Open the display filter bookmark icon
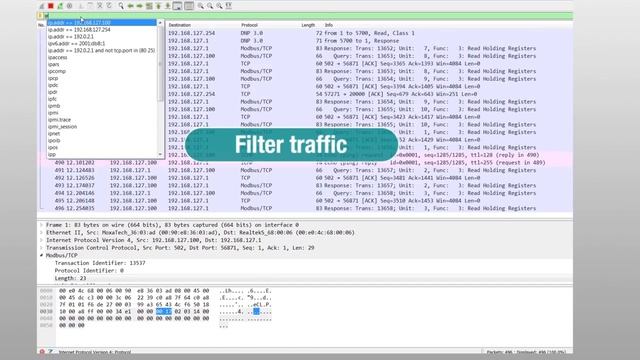Image resolution: width=640 pixels, height=360 pixels. point(40,16)
